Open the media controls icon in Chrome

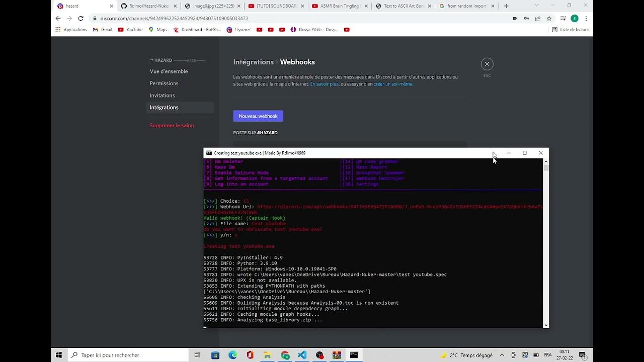coord(563,18)
